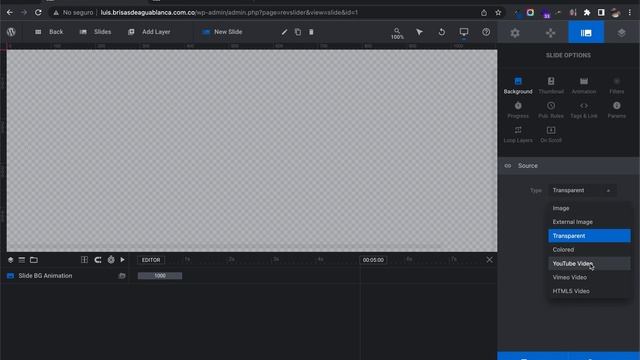Click the browser back arrow

point(9,13)
